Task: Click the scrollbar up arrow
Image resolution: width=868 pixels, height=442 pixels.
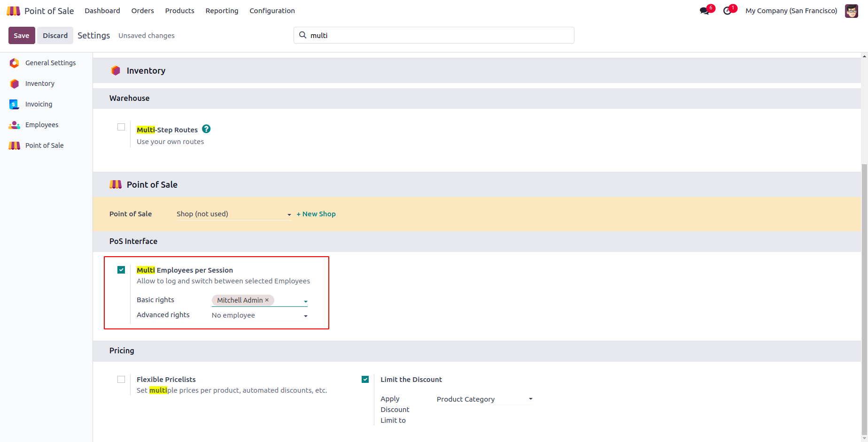Action: click(864, 56)
